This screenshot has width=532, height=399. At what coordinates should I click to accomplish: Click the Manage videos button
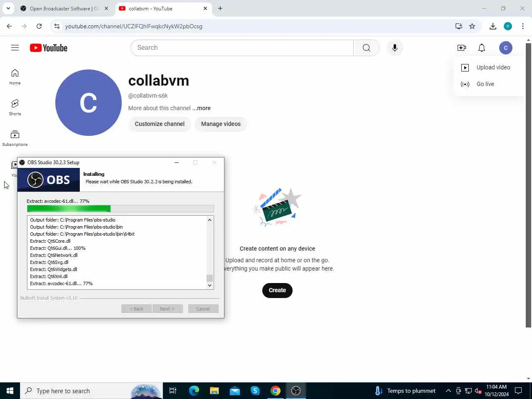221,124
